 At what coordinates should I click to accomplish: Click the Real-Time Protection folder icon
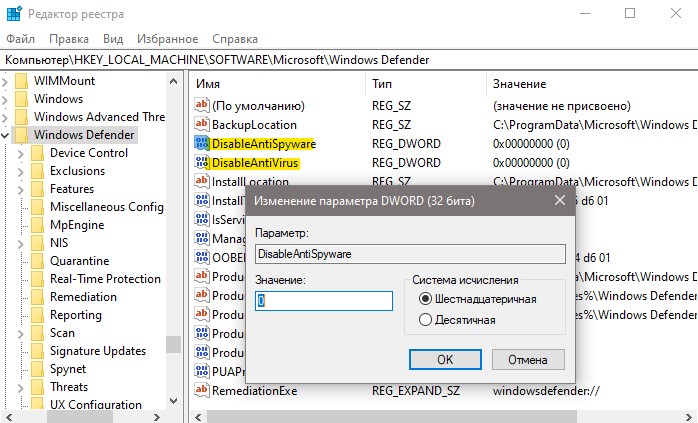pos(37,279)
